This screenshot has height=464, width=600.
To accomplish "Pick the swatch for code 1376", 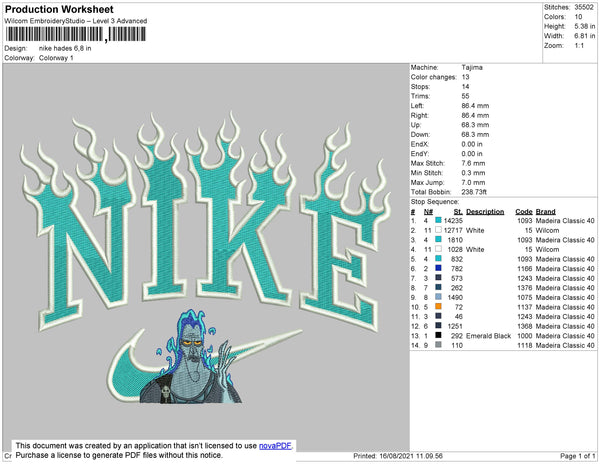I will tap(438, 287).
